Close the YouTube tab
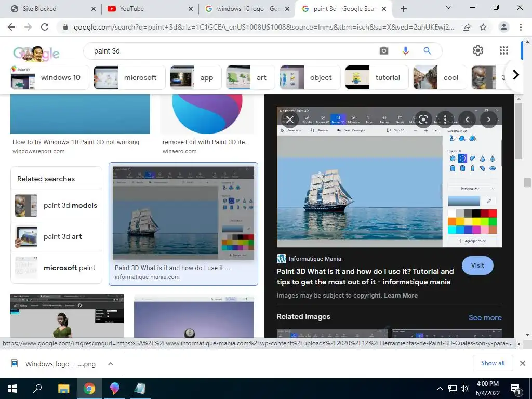Screen dimensions: 532x399 coord(191,9)
